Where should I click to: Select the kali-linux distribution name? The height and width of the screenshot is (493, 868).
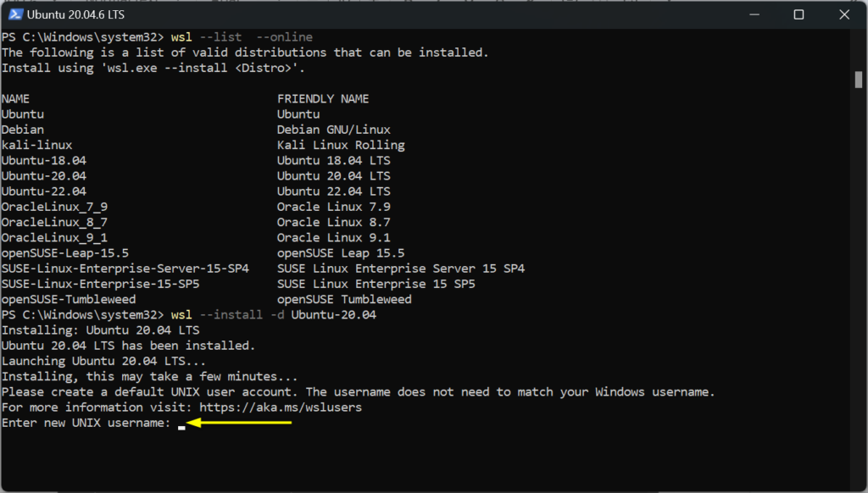36,145
